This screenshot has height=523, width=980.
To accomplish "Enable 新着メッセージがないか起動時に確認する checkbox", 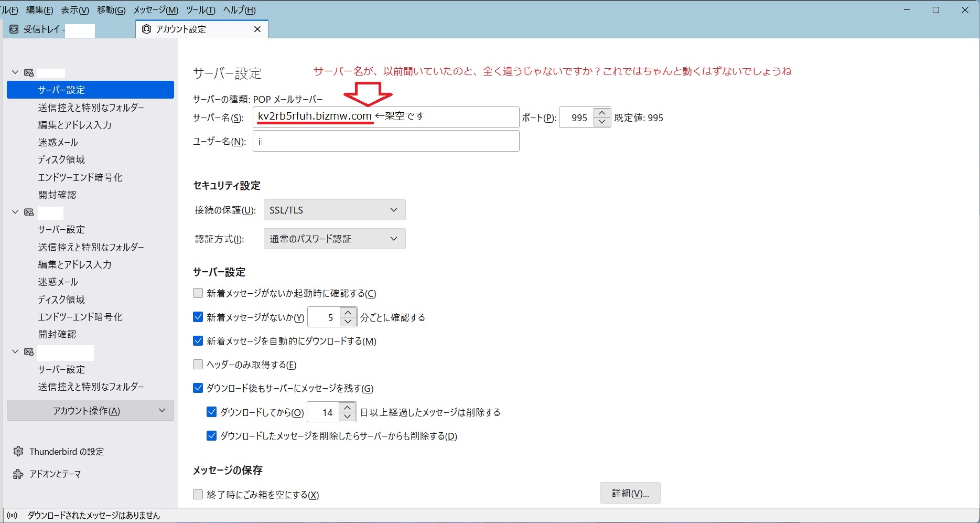I will pyautogui.click(x=198, y=293).
